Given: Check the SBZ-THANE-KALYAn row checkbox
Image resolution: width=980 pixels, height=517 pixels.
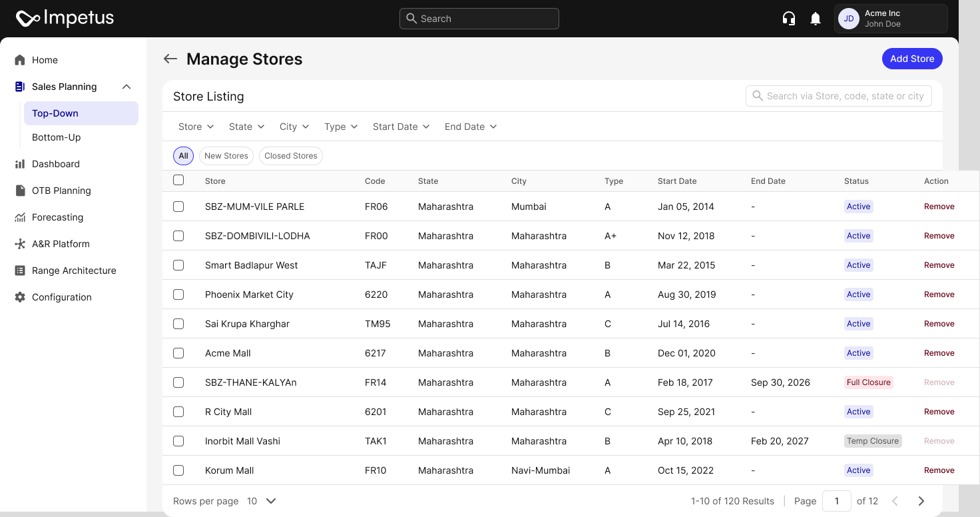Looking at the screenshot, I should click(x=178, y=382).
